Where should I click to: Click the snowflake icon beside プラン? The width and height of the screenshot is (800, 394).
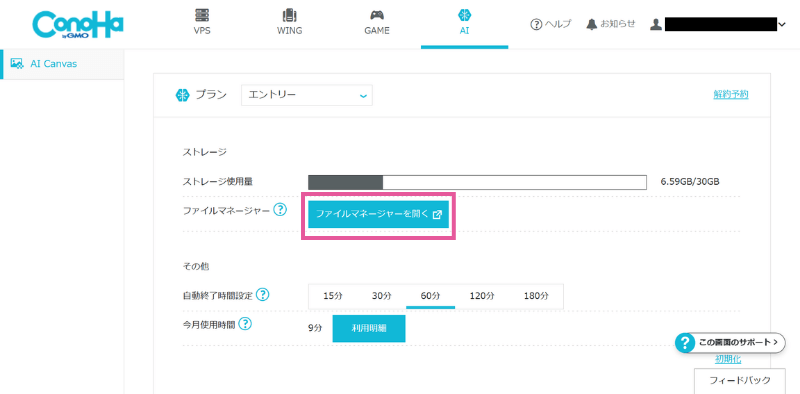click(x=182, y=95)
